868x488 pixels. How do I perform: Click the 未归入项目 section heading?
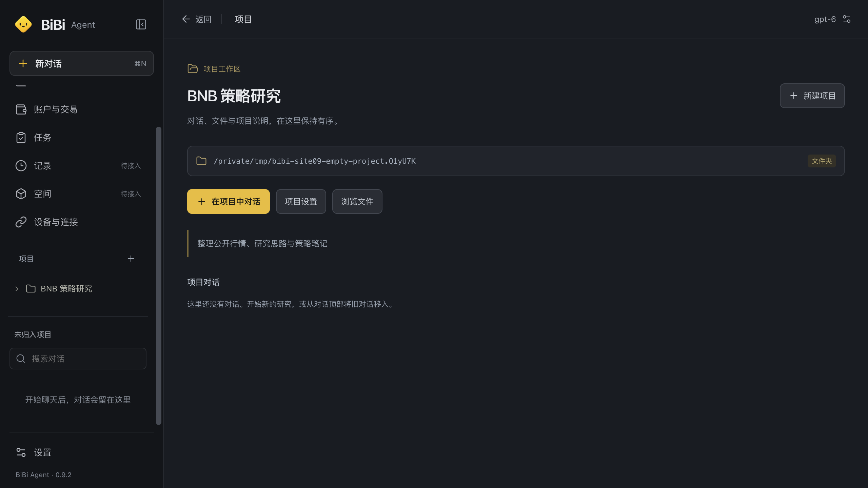(33, 335)
